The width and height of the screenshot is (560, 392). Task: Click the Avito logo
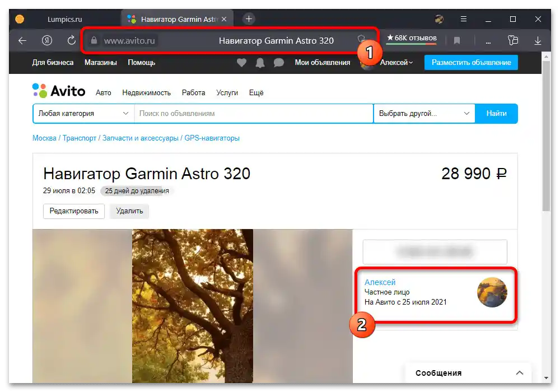(59, 91)
